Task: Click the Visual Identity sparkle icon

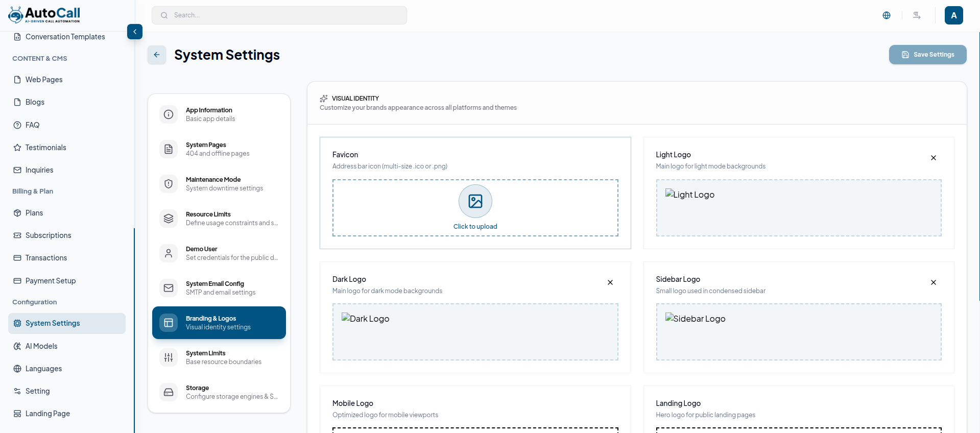Action: [x=324, y=99]
